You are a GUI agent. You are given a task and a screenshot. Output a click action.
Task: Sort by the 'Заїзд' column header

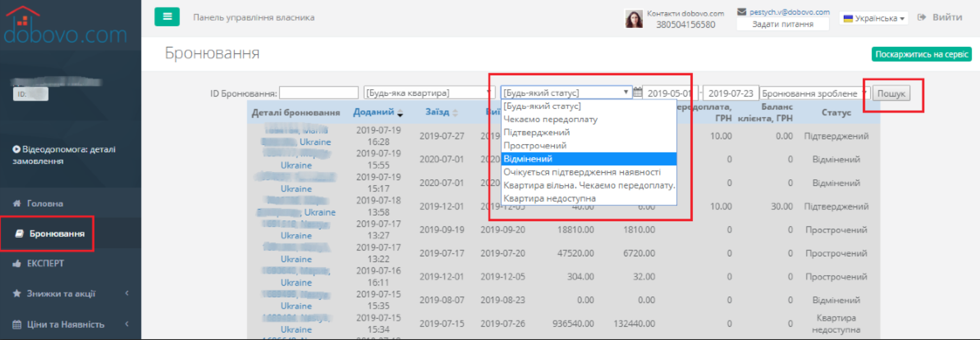(x=437, y=112)
